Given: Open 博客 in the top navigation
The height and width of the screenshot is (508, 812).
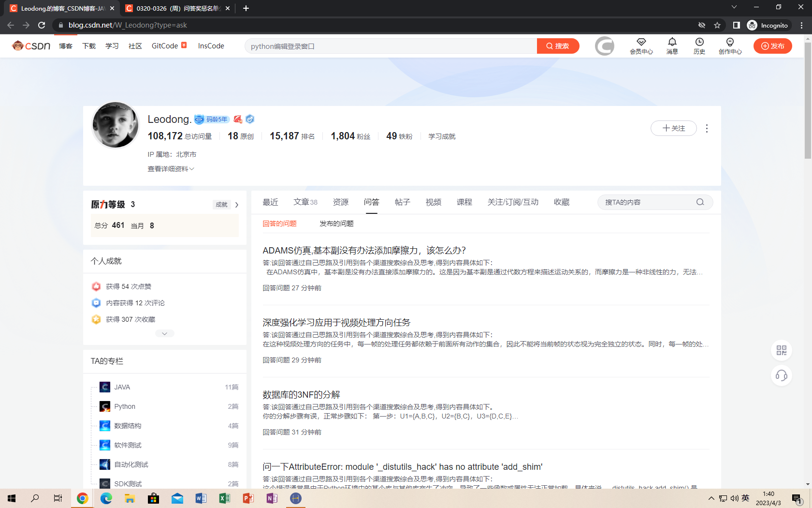Looking at the screenshot, I should (66, 46).
